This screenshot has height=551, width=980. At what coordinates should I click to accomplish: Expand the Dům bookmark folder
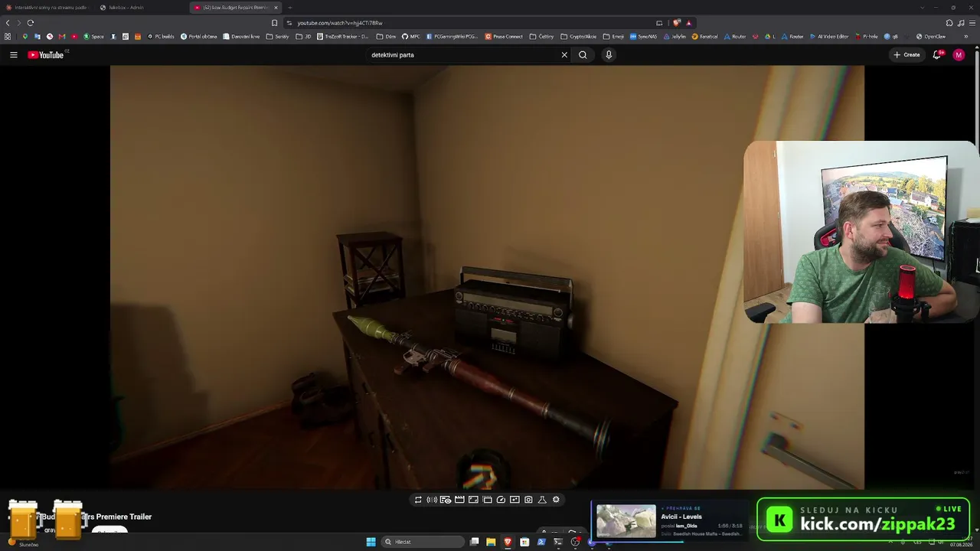pyautogui.click(x=386, y=37)
